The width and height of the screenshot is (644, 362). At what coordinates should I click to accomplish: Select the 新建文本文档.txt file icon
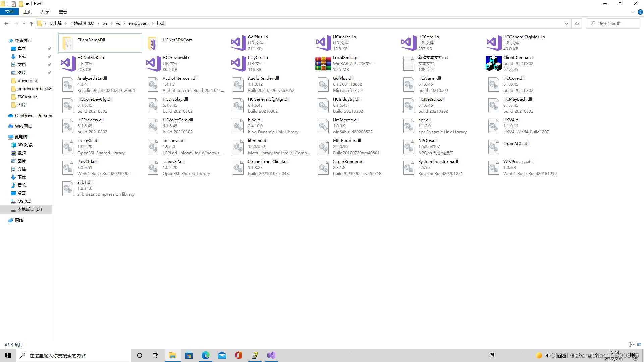click(x=409, y=63)
